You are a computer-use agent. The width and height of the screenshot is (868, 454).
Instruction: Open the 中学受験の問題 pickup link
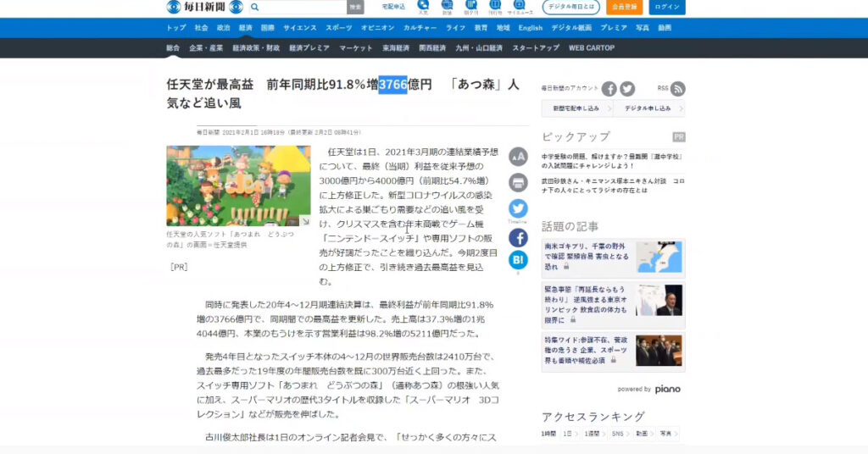coord(612,161)
